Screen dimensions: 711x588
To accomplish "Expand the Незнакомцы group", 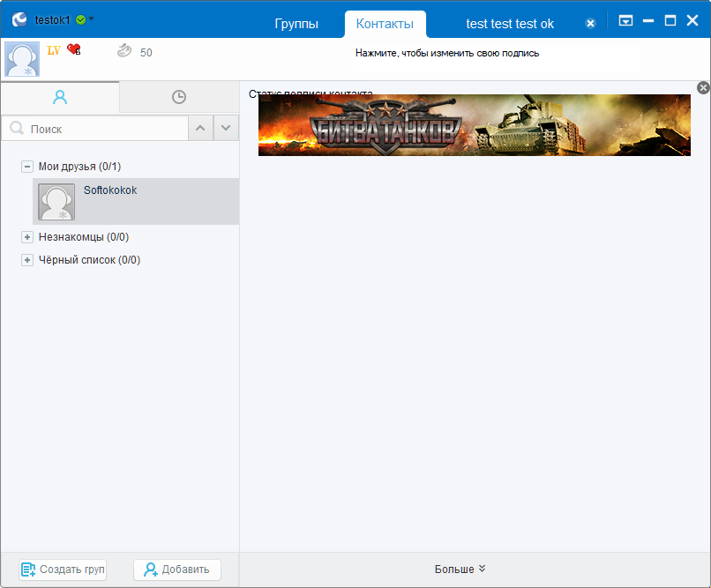I will click(27, 237).
